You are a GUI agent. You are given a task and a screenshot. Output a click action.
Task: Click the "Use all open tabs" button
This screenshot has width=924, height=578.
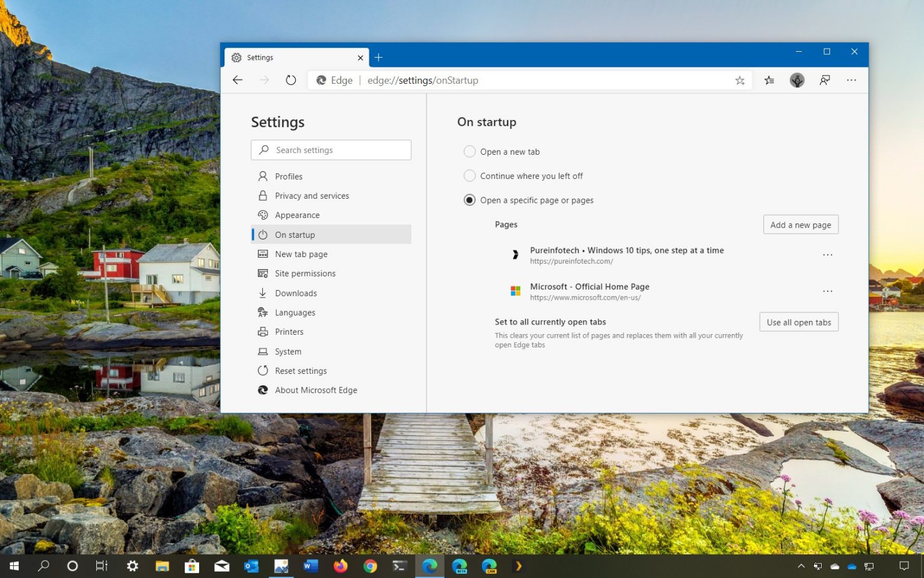click(x=798, y=322)
